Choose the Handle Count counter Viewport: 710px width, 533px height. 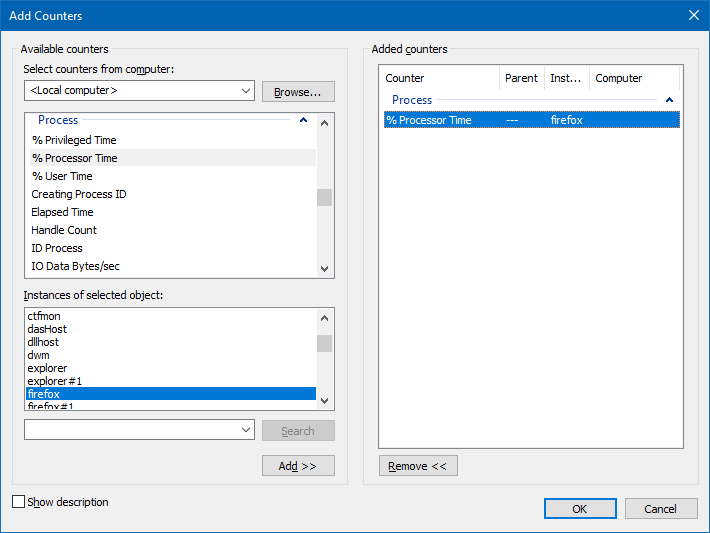(x=64, y=230)
